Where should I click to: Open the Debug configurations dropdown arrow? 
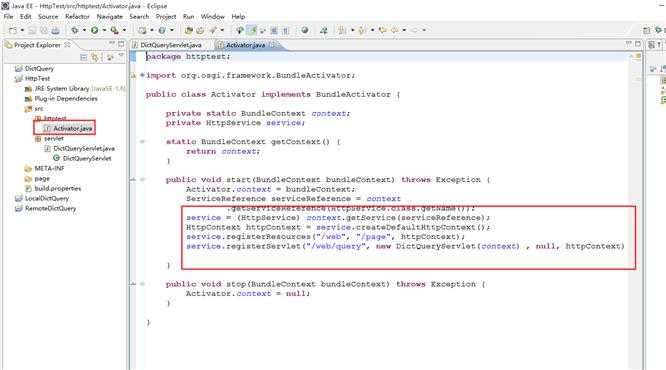point(84,31)
